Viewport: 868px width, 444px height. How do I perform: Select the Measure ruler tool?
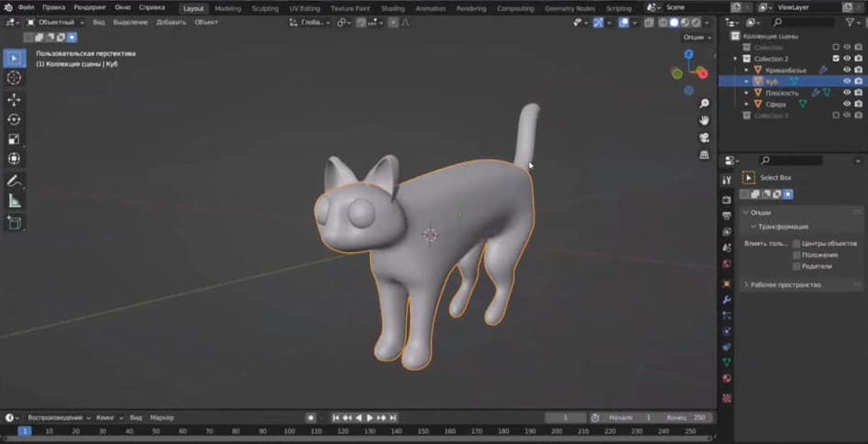15,201
